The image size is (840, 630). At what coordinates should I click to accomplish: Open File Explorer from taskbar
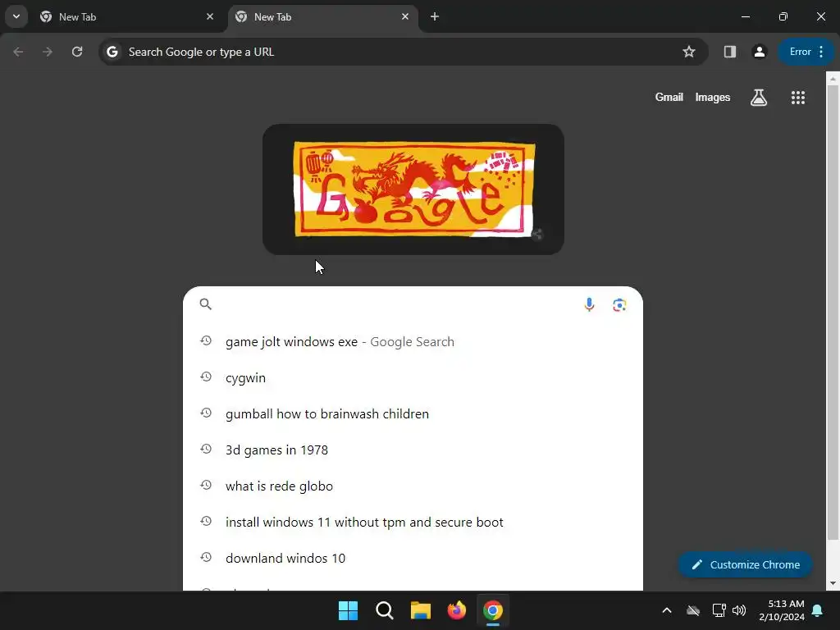(421, 610)
